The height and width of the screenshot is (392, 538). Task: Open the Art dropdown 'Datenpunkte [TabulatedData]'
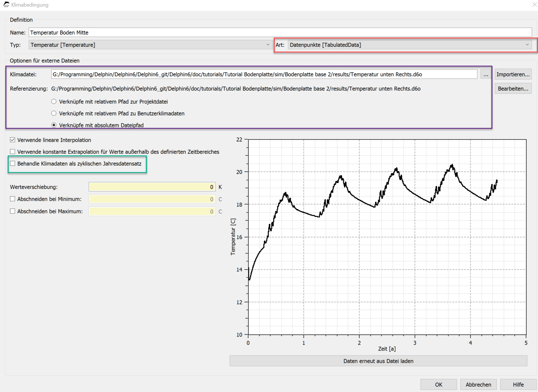[410, 45]
